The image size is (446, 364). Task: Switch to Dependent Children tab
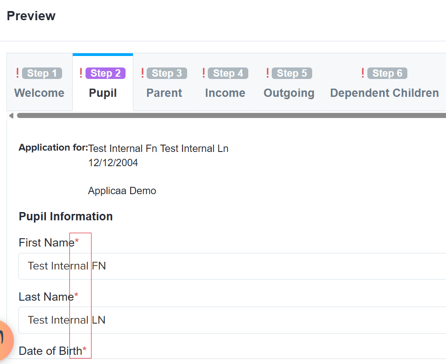coord(384,83)
